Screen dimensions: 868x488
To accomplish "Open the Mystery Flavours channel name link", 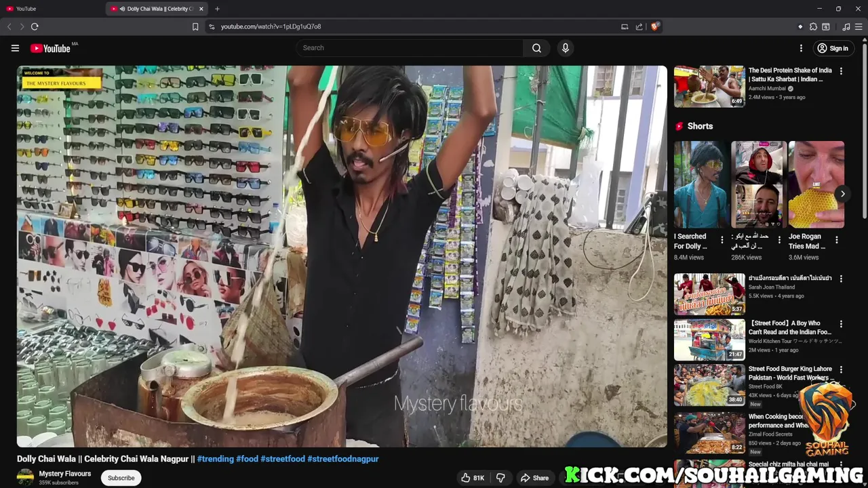I will (65, 474).
